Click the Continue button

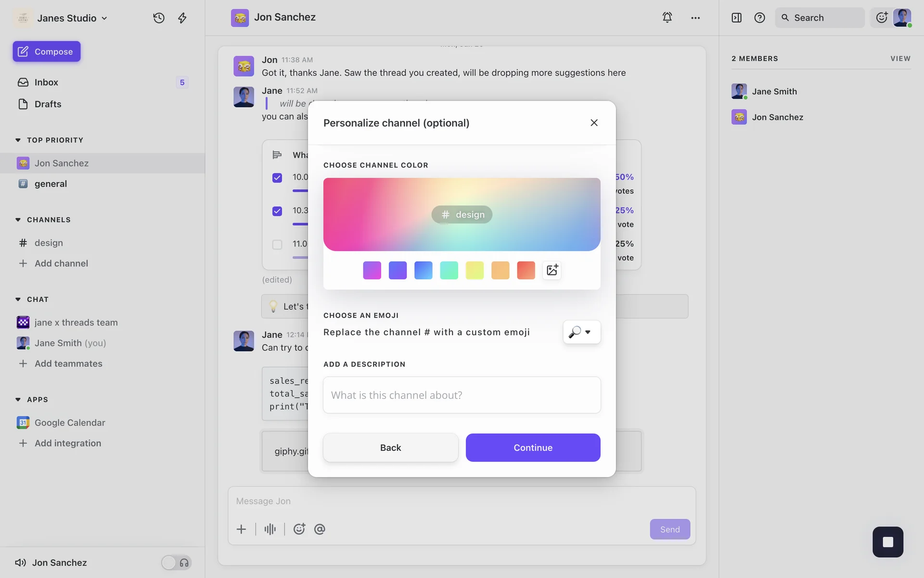point(533,447)
